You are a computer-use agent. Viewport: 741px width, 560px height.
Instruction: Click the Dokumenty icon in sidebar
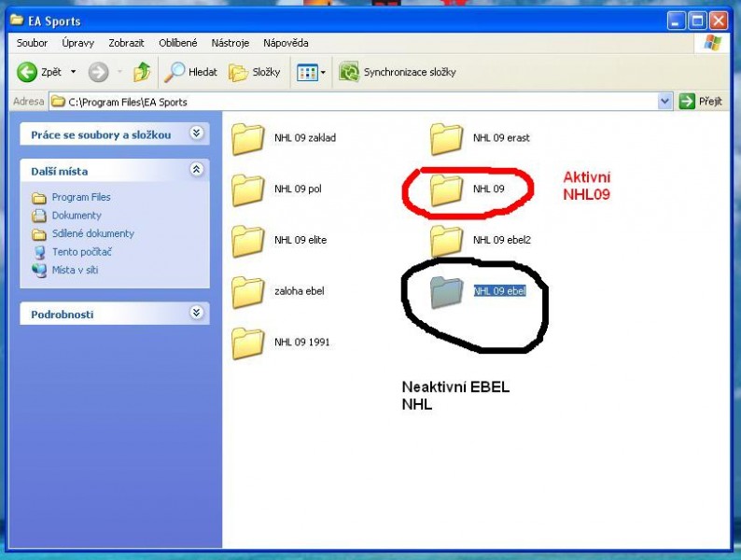pyautogui.click(x=39, y=216)
